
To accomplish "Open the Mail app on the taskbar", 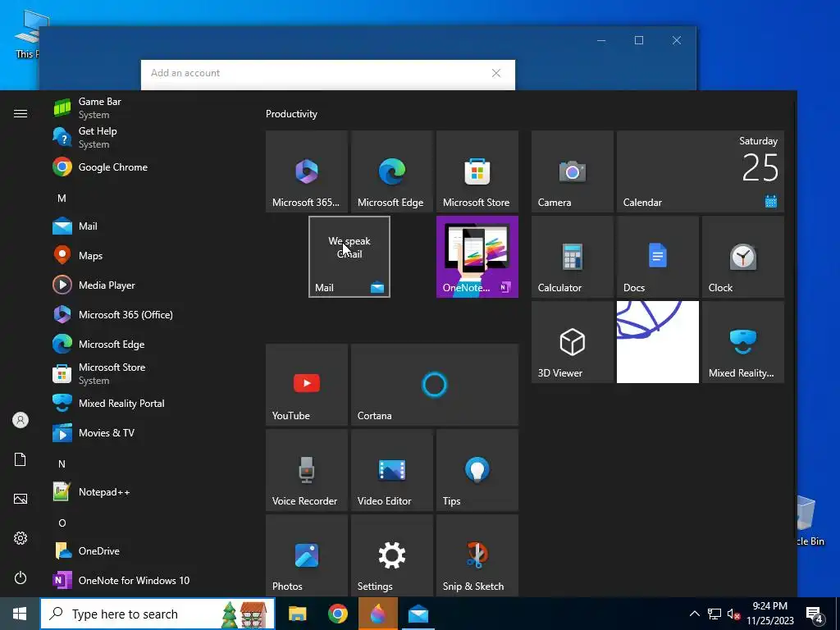I will pyautogui.click(x=418, y=614).
